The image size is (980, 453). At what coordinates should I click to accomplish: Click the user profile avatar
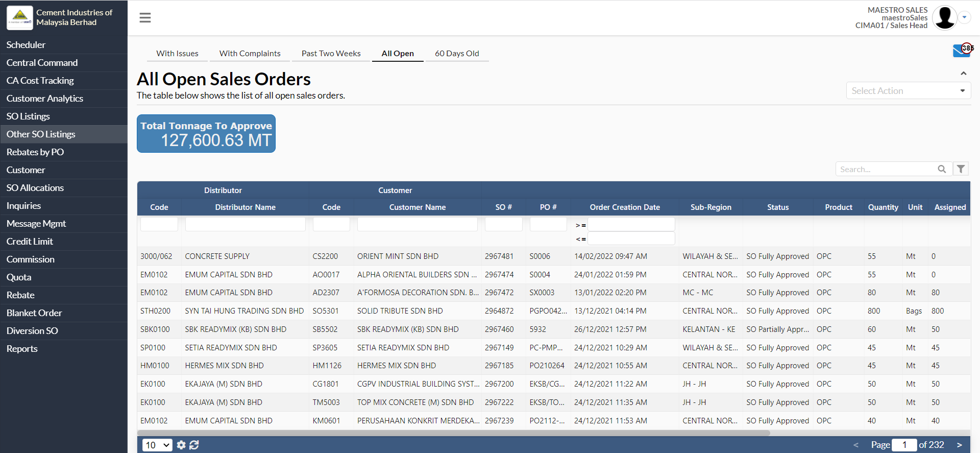tap(944, 18)
